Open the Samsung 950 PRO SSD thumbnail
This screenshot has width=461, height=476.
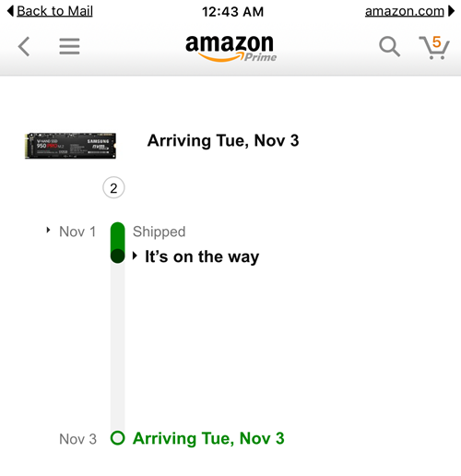point(70,146)
